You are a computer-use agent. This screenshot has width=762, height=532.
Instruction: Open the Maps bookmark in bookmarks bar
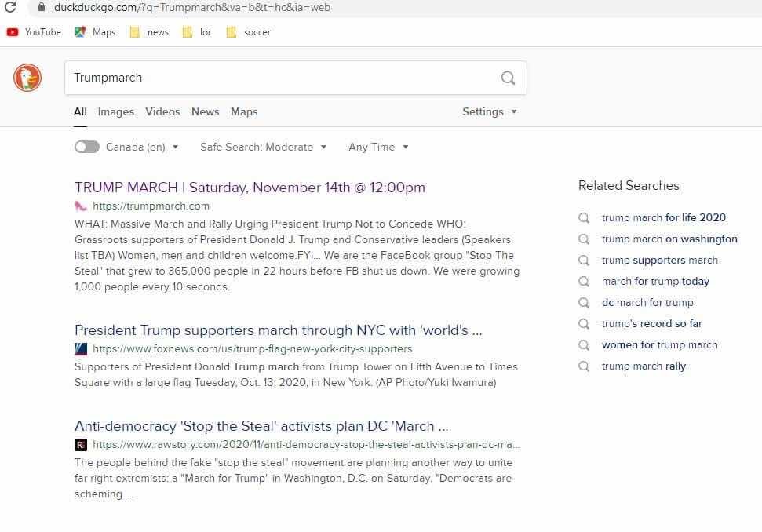pos(95,32)
